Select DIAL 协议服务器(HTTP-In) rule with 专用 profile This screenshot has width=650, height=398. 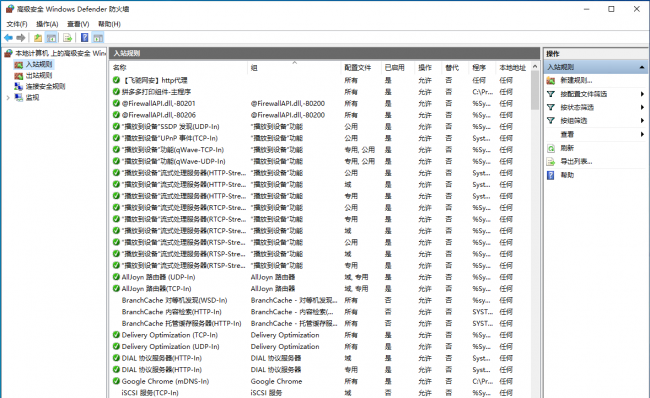pyautogui.click(x=162, y=369)
